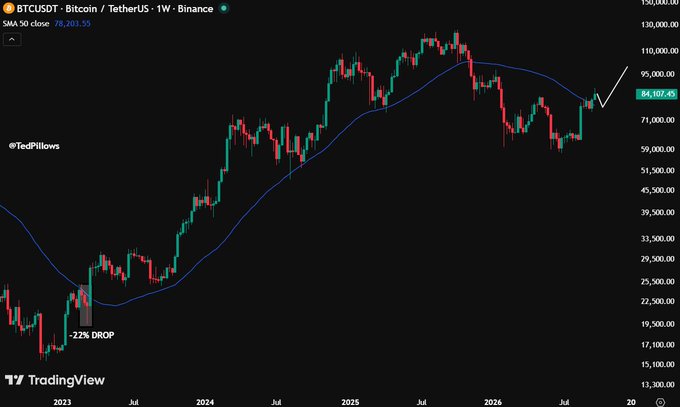
Task: Click the 2026 label on the time axis
Action: 493,402
